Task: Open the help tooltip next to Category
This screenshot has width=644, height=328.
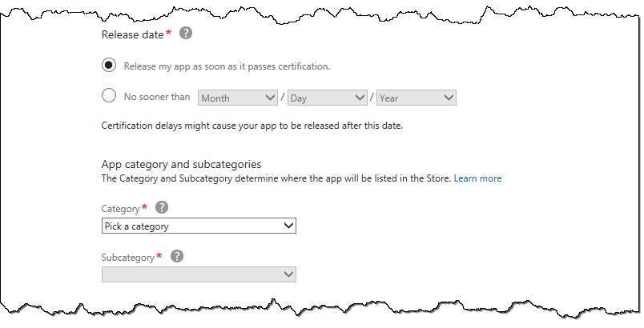Action: point(162,208)
